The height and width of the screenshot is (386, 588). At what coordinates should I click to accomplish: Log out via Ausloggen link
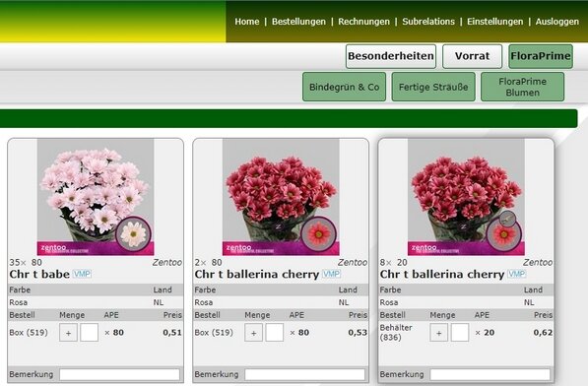click(x=556, y=22)
